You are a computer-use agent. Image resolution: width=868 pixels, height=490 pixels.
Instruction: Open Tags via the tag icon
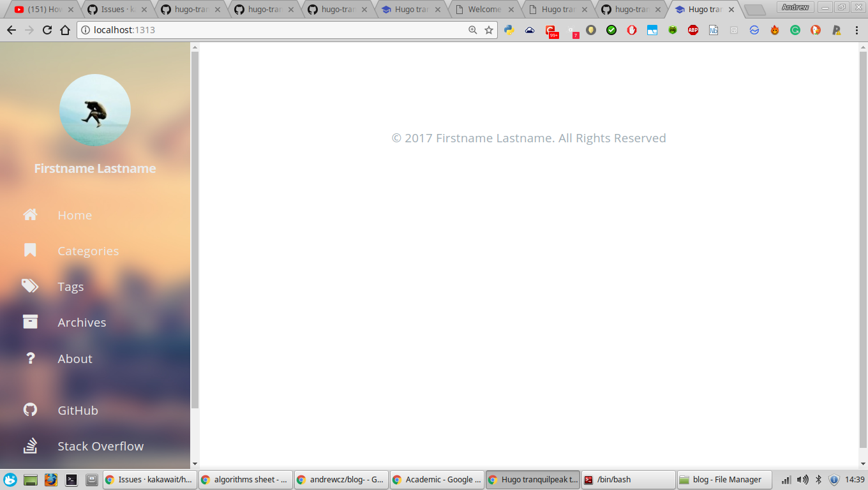click(x=30, y=286)
